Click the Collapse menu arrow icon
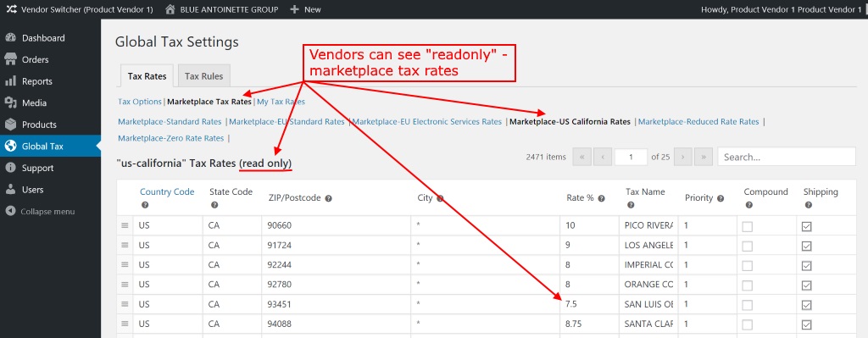Screen dimensions: 868x338 [10, 211]
